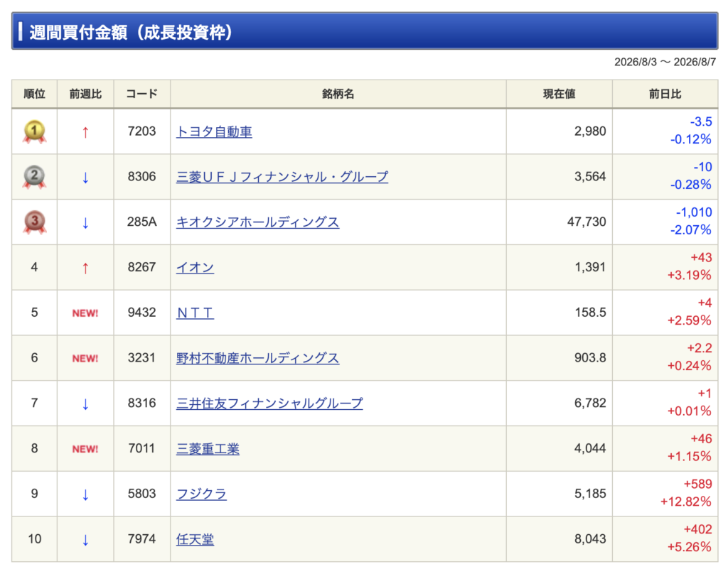Click rank number 4 cell
The image size is (728, 569).
point(34,267)
